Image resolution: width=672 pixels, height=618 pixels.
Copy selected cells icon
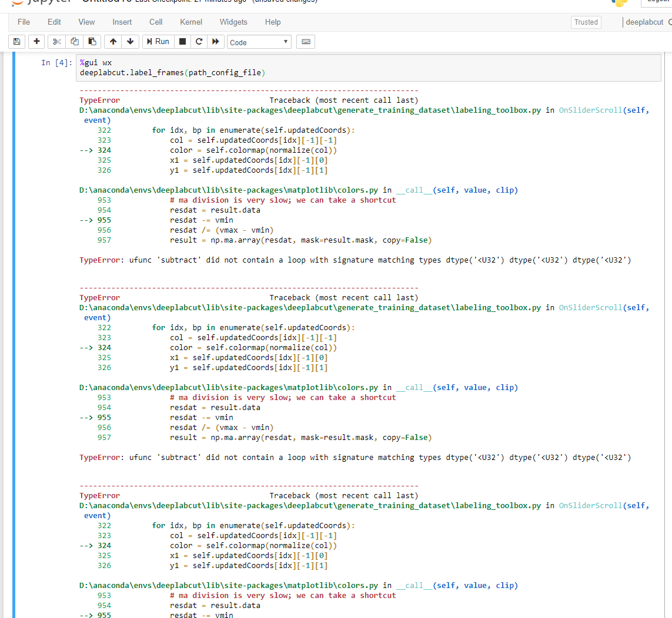click(x=75, y=42)
